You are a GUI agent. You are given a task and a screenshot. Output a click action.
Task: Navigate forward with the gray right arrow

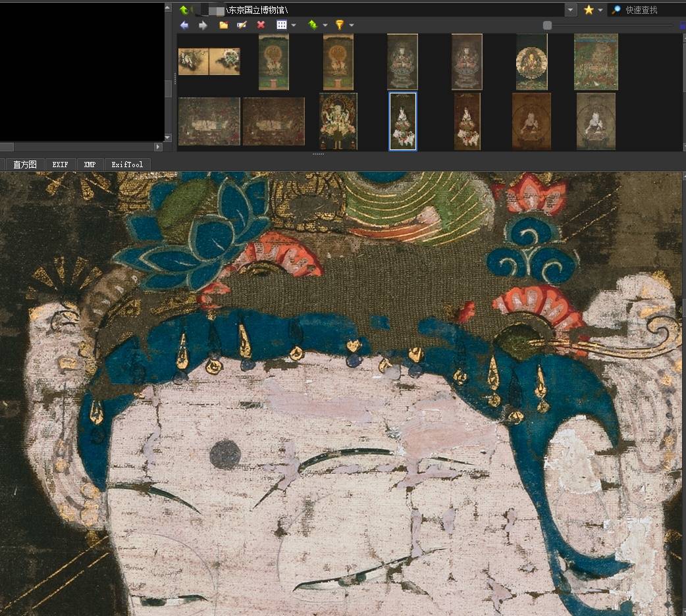(203, 25)
